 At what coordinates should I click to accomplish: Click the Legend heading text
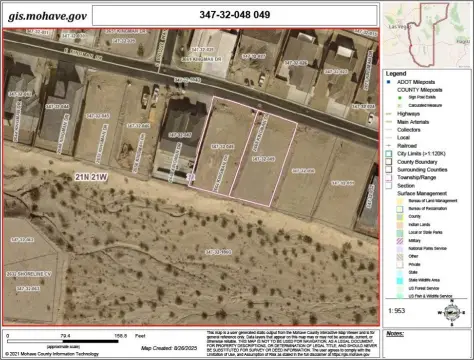pos(396,73)
